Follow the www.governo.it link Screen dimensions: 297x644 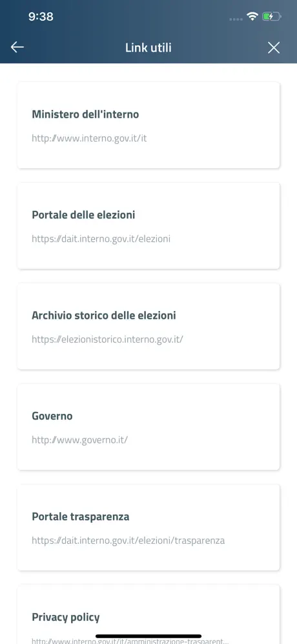(x=80, y=440)
